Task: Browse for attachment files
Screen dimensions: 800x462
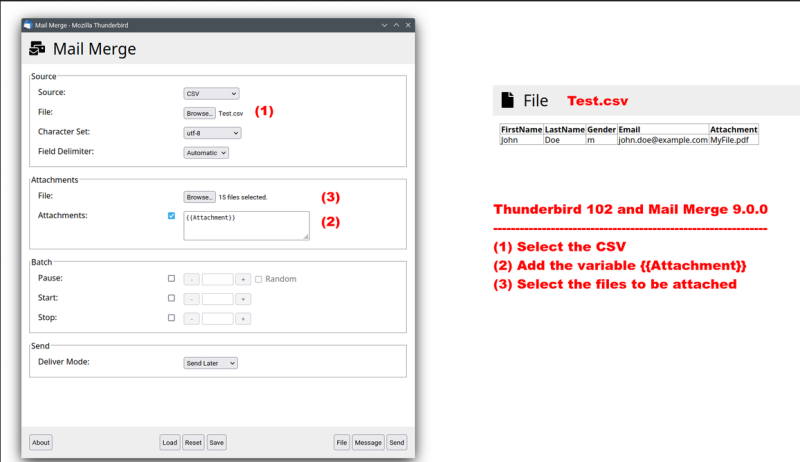Action: click(199, 197)
